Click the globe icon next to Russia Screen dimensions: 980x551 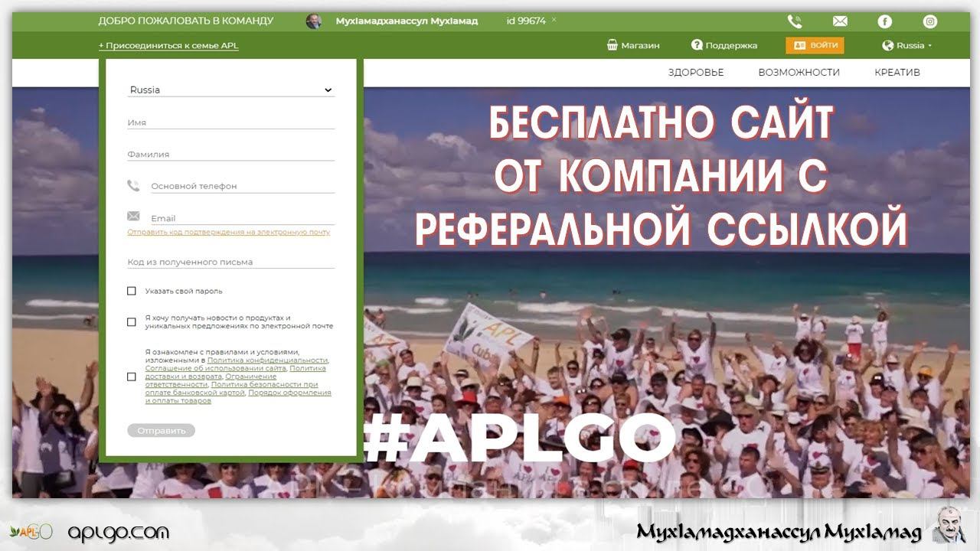888,45
